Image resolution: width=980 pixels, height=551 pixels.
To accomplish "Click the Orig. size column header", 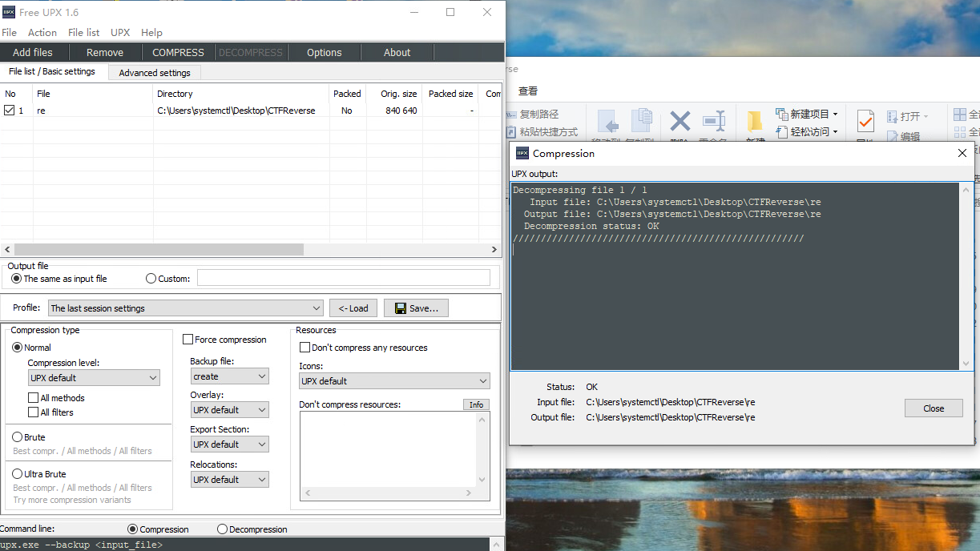I will click(x=393, y=94).
